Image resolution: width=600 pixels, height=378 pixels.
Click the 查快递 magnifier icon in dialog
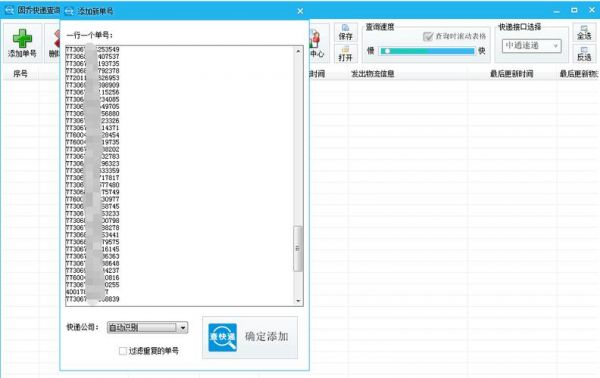[x=223, y=337]
